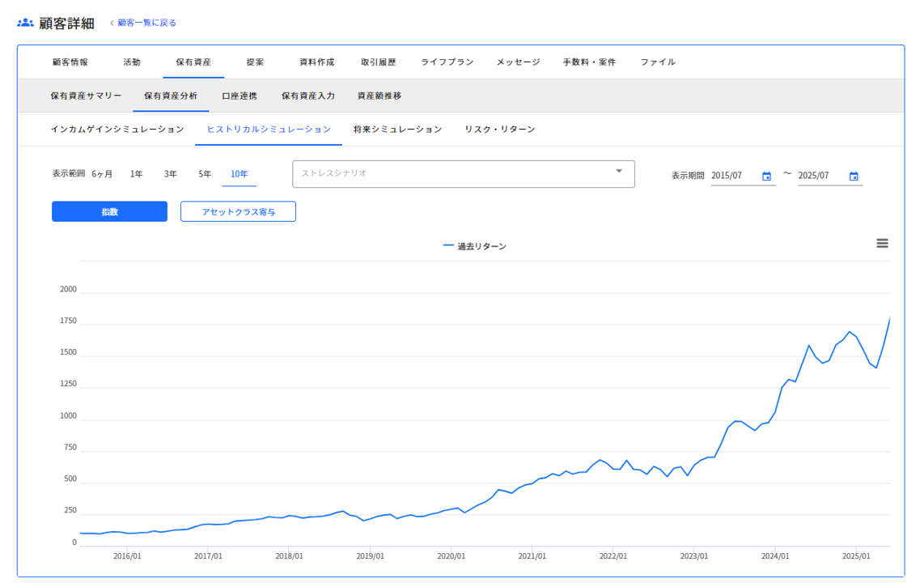Viewport: 924px width, 583px height.
Task: Open the ファイル tab
Action: click(x=658, y=62)
